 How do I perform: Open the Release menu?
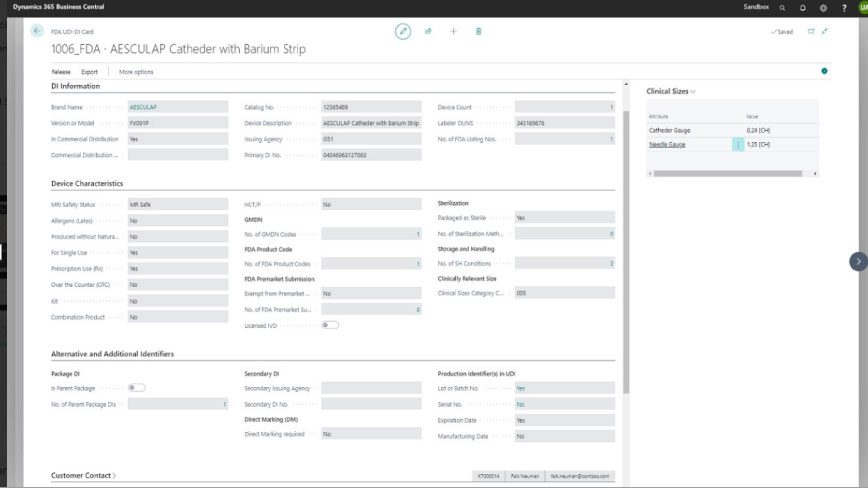[x=61, y=72]
